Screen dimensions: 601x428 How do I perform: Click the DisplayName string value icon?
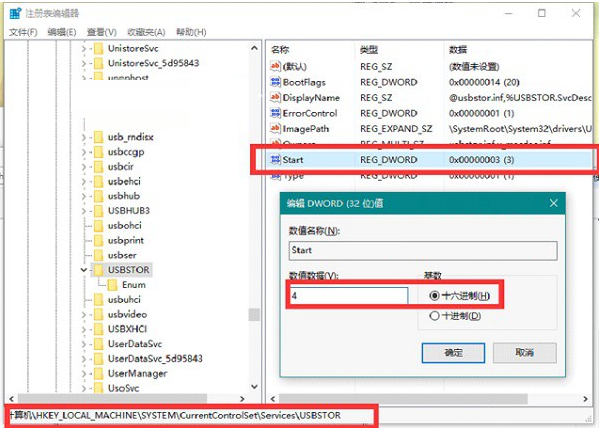[x=275, y=97]
